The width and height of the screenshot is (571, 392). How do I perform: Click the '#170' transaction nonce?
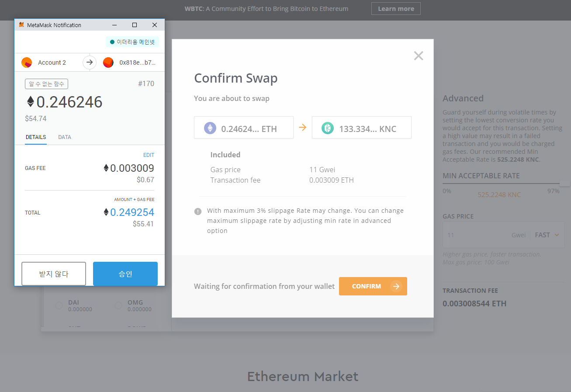pyautogui.click(x=146, y=84)
